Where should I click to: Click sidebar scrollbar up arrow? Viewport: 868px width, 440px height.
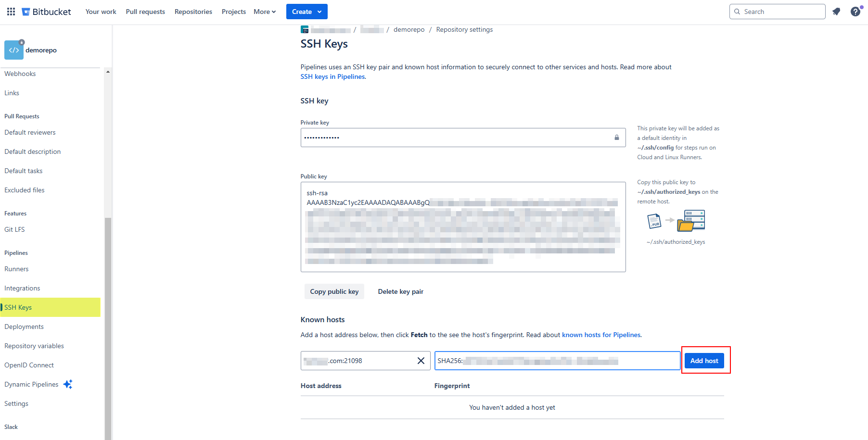click(108, 72)
